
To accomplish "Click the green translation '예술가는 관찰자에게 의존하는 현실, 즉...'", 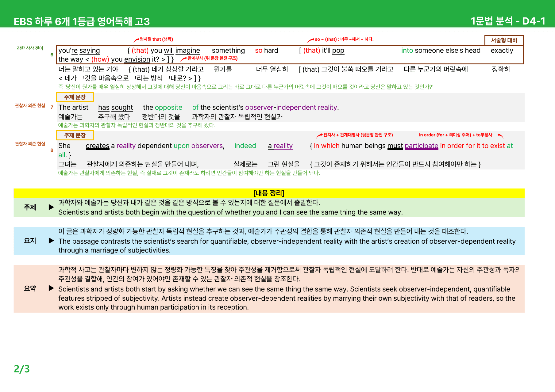I will pyautogui.click(x=189, y=173).
